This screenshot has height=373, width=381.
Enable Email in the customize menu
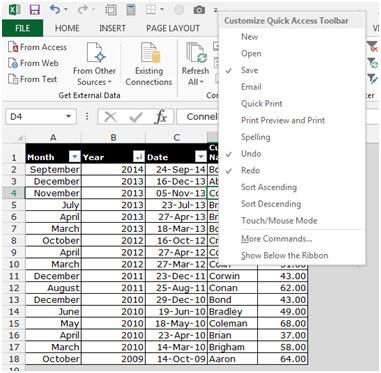[251, 87]
